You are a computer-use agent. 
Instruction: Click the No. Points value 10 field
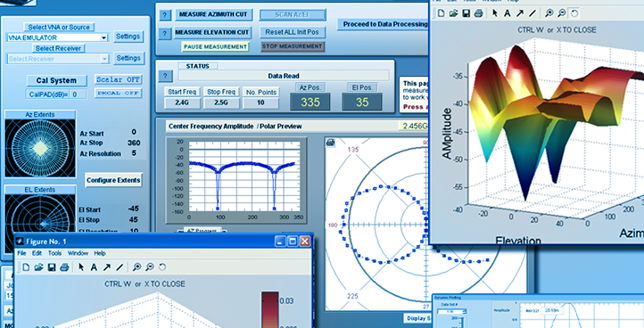click(x=260, y=103)
